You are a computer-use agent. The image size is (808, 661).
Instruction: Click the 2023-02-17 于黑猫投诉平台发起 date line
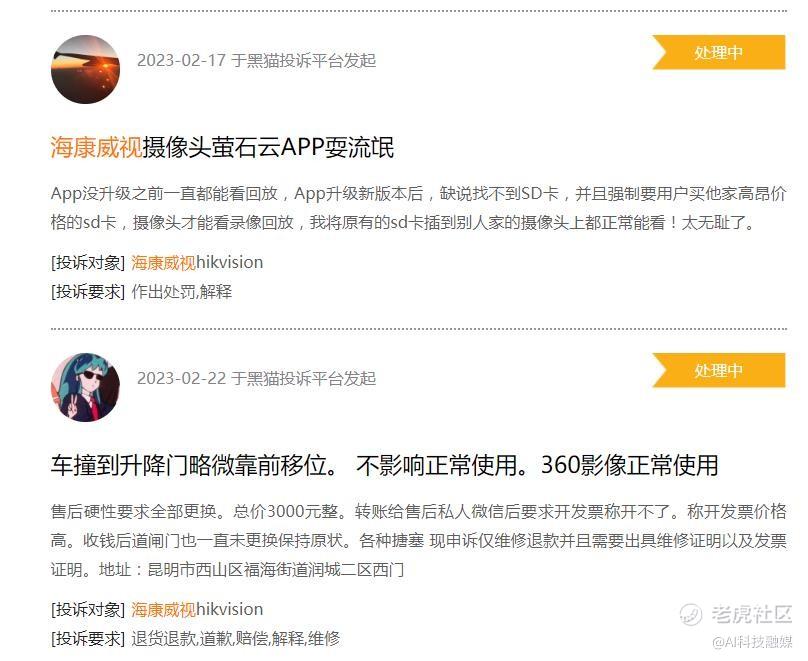pyautogui.click(x=257, y=60)
